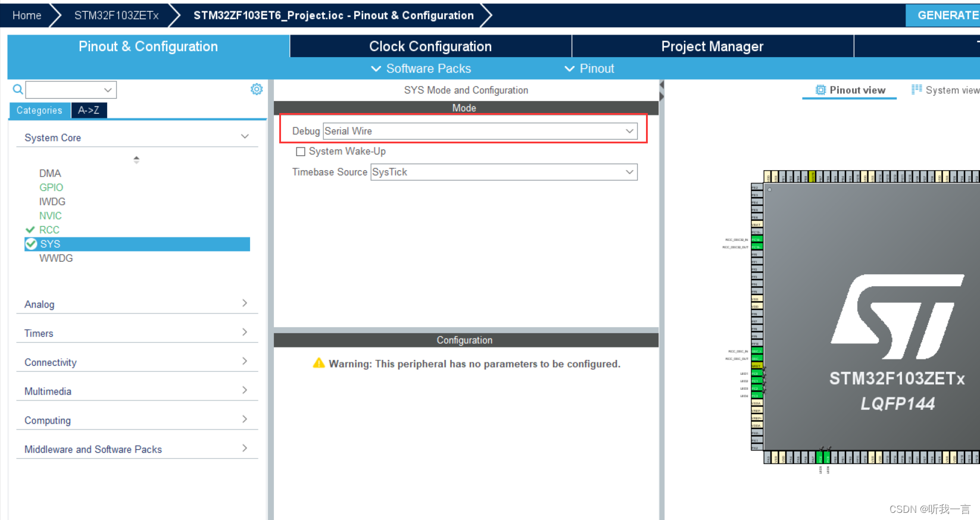
Task: Select RCC in System Core
Action: 49,230
